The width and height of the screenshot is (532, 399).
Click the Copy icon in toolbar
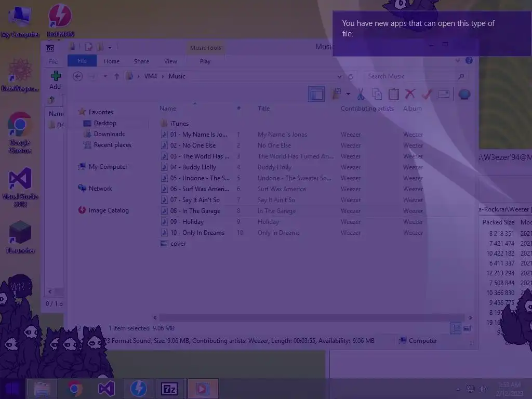377,95
